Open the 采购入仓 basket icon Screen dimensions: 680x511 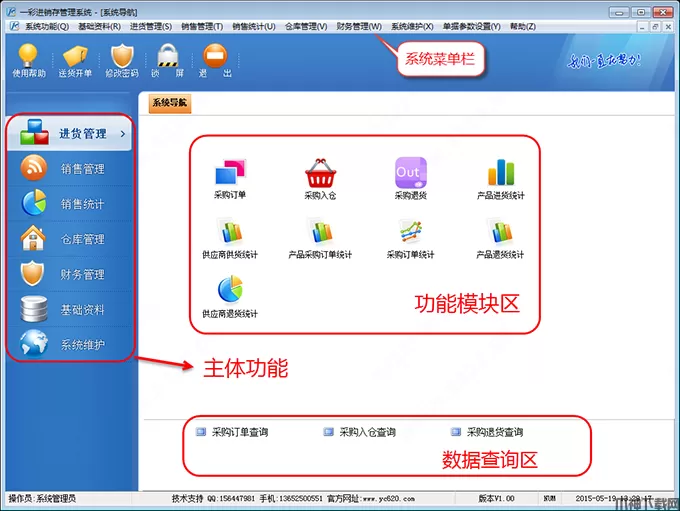coord(320,179)
